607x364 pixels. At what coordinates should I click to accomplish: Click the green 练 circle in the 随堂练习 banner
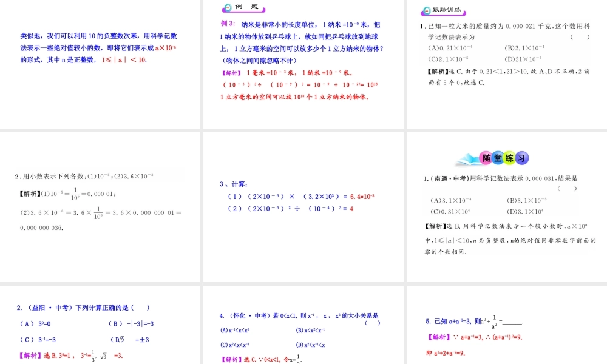click(x=509, y=157)
